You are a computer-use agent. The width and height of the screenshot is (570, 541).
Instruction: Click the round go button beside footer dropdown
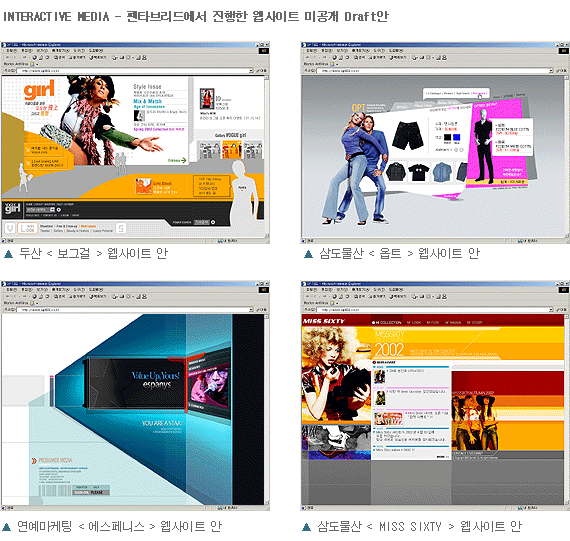pyautogui.click(x=59, y=210)
